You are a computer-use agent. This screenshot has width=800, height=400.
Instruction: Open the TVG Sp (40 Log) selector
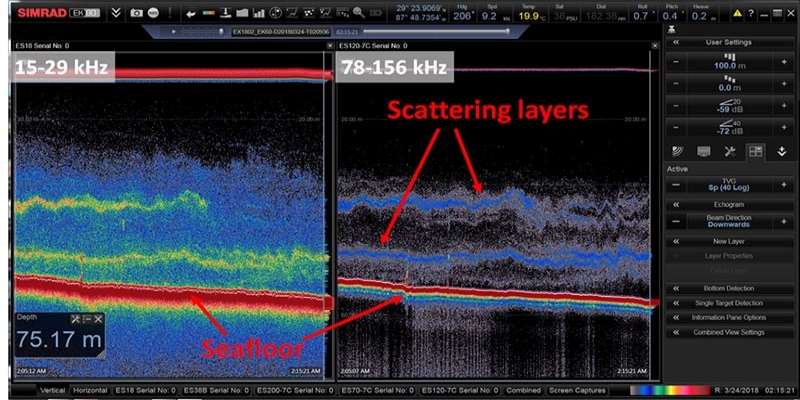tap(730, 185)
